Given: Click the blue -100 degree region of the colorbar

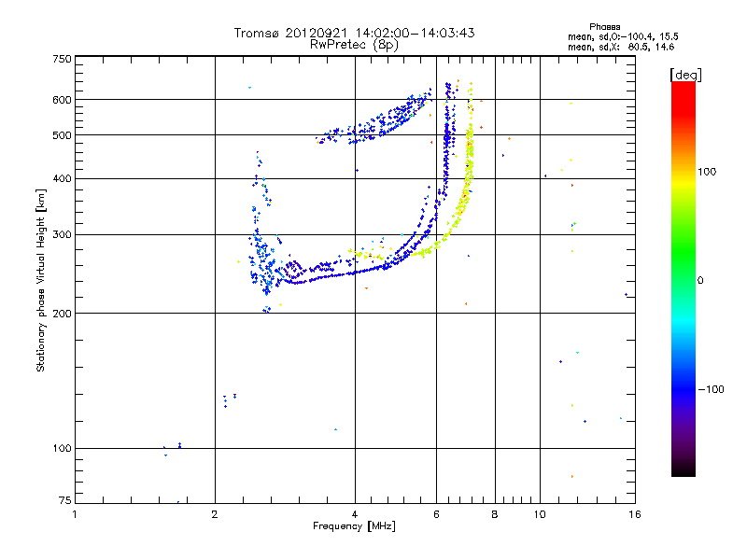Looking at the screenshot, I should 684,389.
